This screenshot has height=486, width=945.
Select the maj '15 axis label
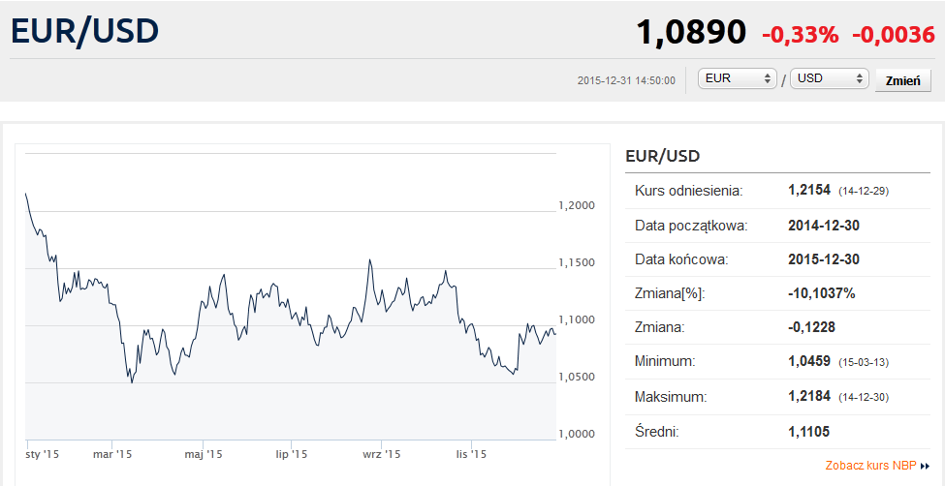coord(202,454)
